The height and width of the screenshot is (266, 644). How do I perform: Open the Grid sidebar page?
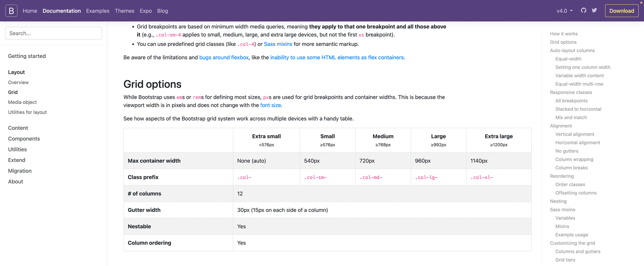(x=13, y=92)
